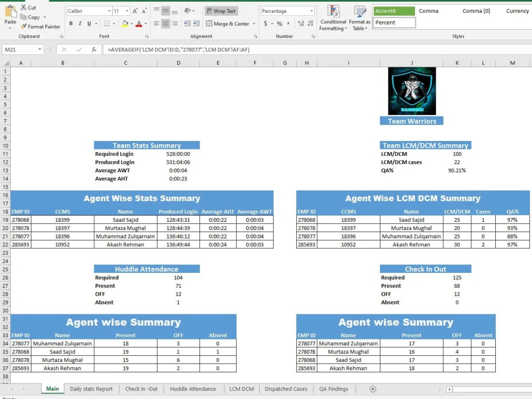Switch to Daily stats Report sheet
The height and width of the screenshot is (399, 532).
(x=91, y=389)
